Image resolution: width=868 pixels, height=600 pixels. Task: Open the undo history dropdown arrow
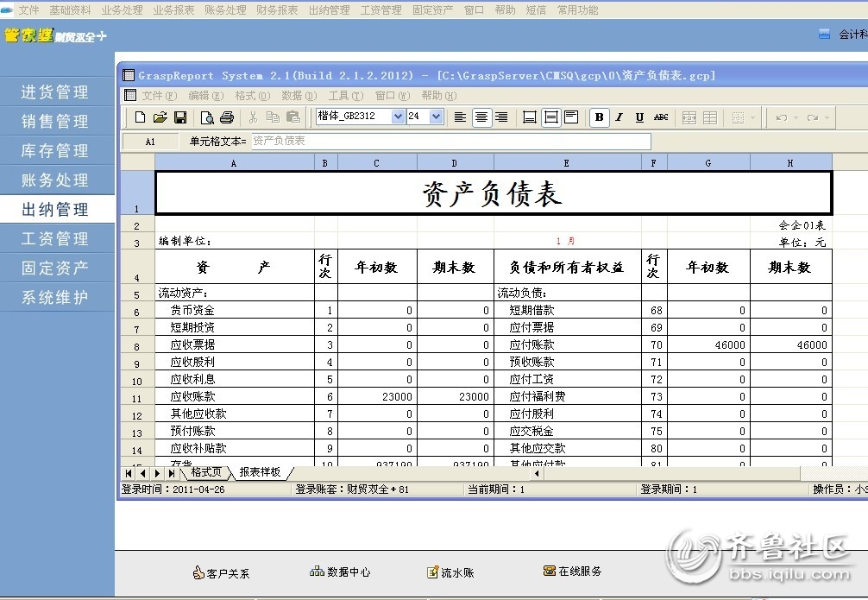pyautogui.click(x=795, y=117)
